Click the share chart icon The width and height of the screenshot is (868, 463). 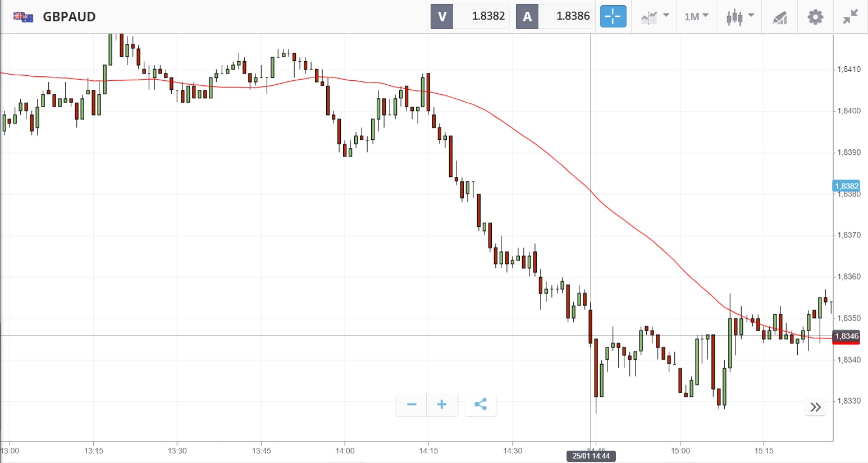point(481,405)
